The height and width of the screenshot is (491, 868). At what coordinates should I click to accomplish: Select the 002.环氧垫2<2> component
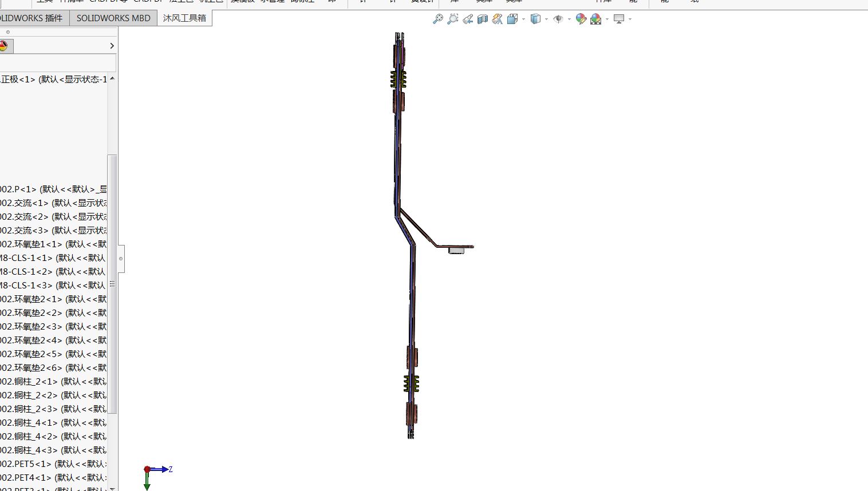pos(54,312)
